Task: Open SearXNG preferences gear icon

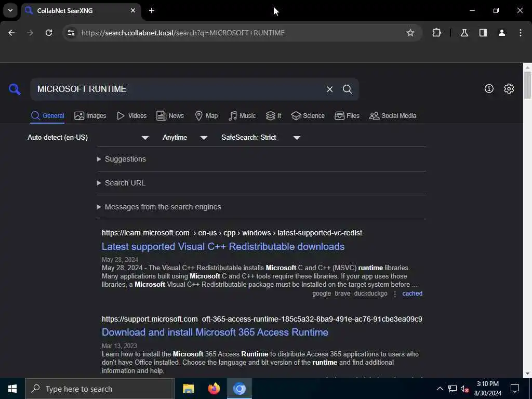Action: (x=509, y=88)
